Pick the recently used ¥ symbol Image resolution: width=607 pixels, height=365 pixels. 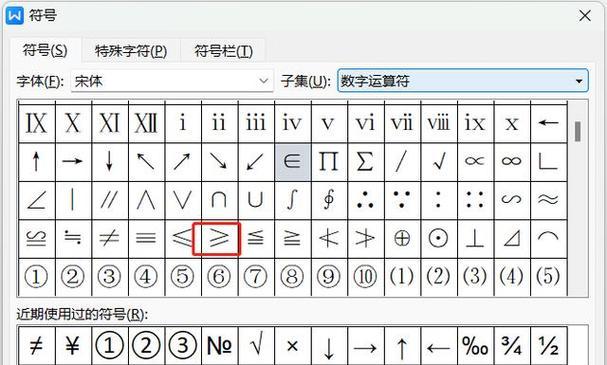(x=73, y=345)
